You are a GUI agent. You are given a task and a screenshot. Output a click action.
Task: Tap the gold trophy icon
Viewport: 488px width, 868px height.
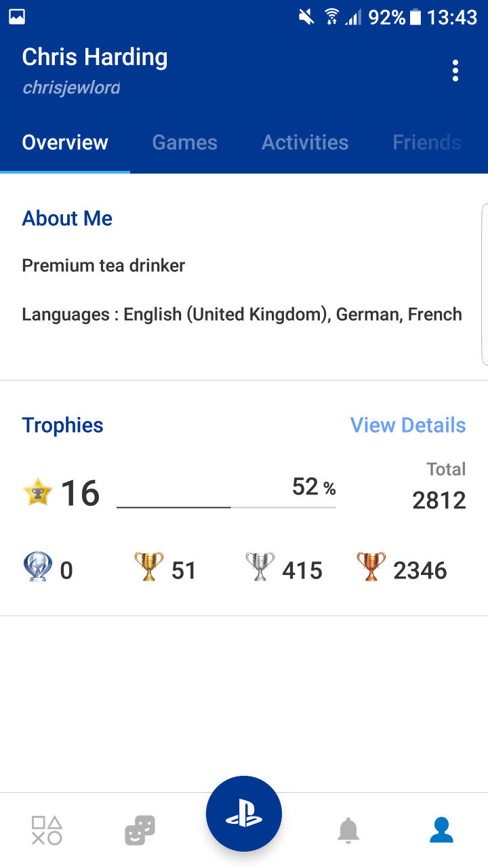click(x=149, y=567)
